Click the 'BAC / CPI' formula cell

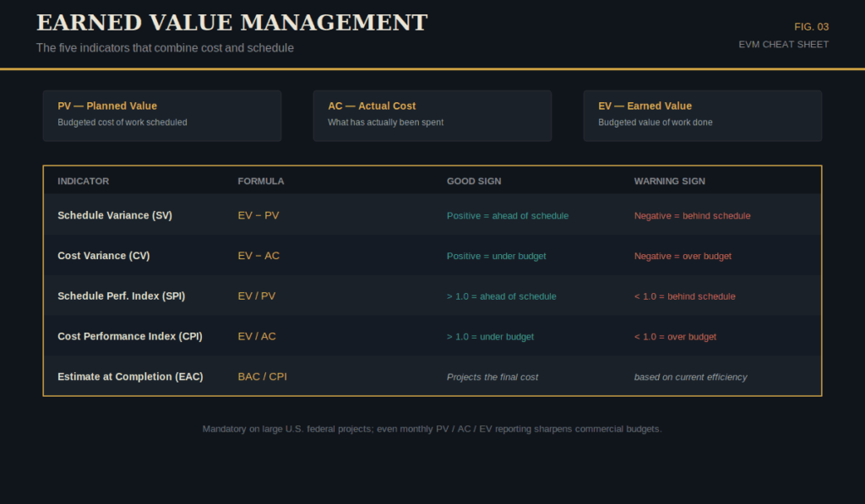[x=262, y=377]
